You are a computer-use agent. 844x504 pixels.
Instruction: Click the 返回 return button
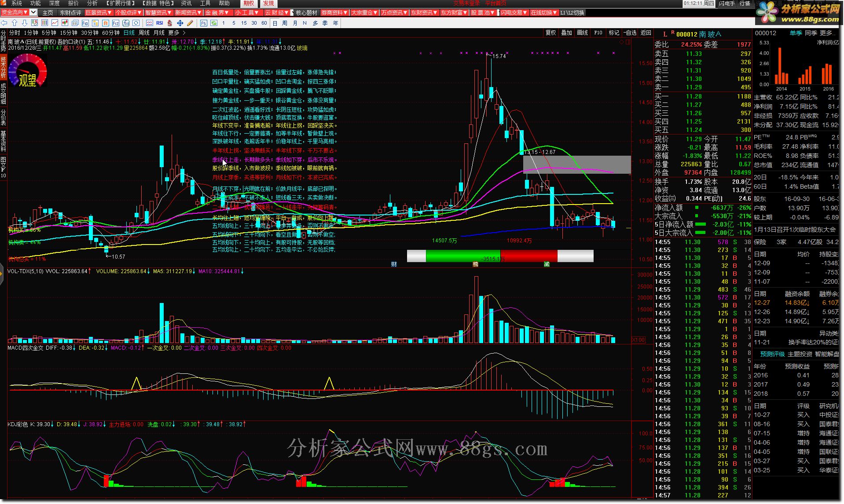coord(646,33)
